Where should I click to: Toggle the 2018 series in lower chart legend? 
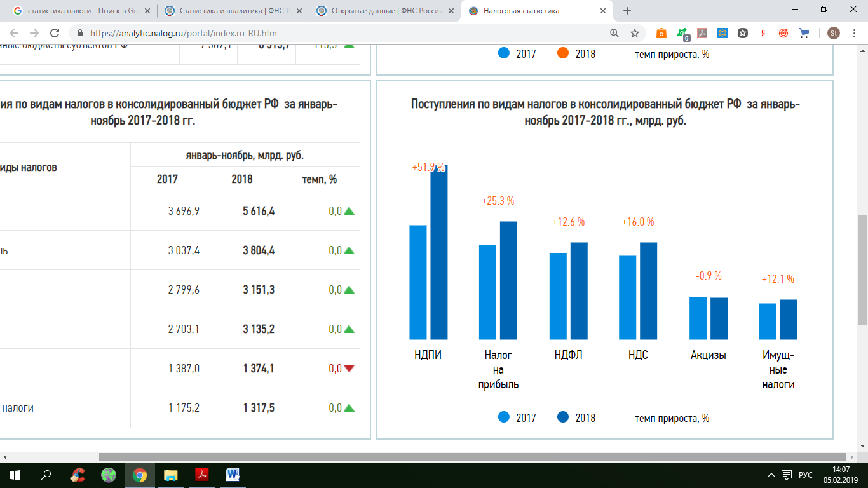coord(576,417)
